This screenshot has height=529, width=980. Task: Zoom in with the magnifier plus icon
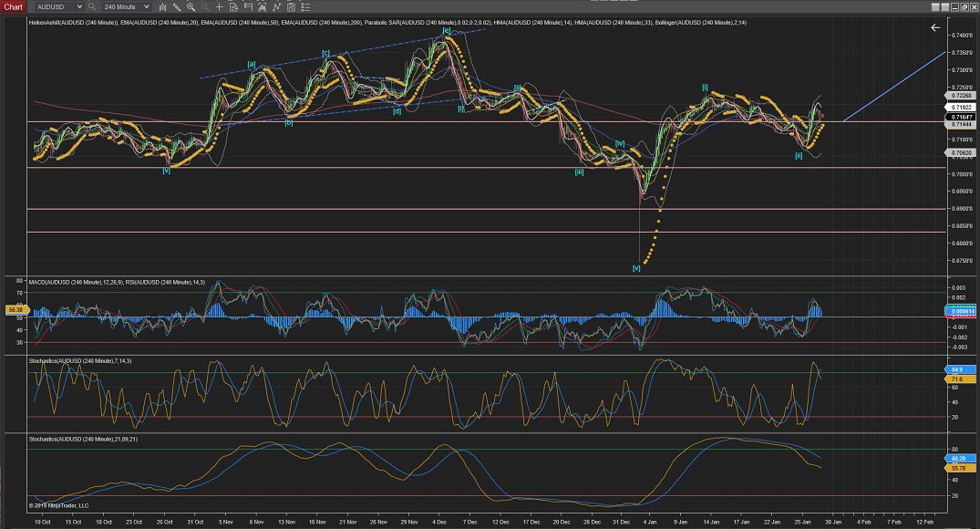[191, 7]
